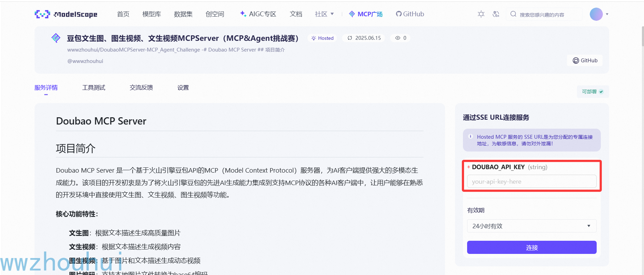The image size is (644, 275).
Task: Open the AIGC专区 section
Action: click(258, 14)
